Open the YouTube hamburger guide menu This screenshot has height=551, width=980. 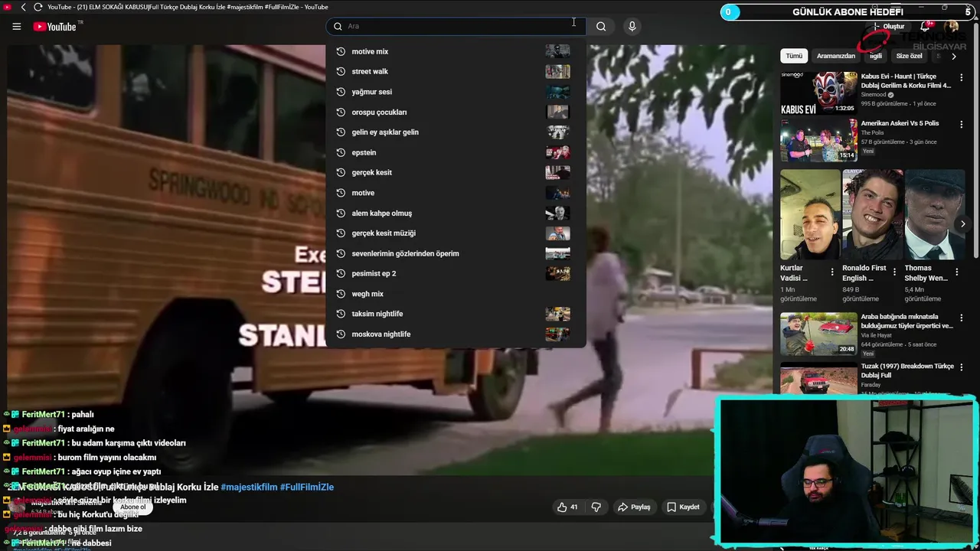pos(16,27)
